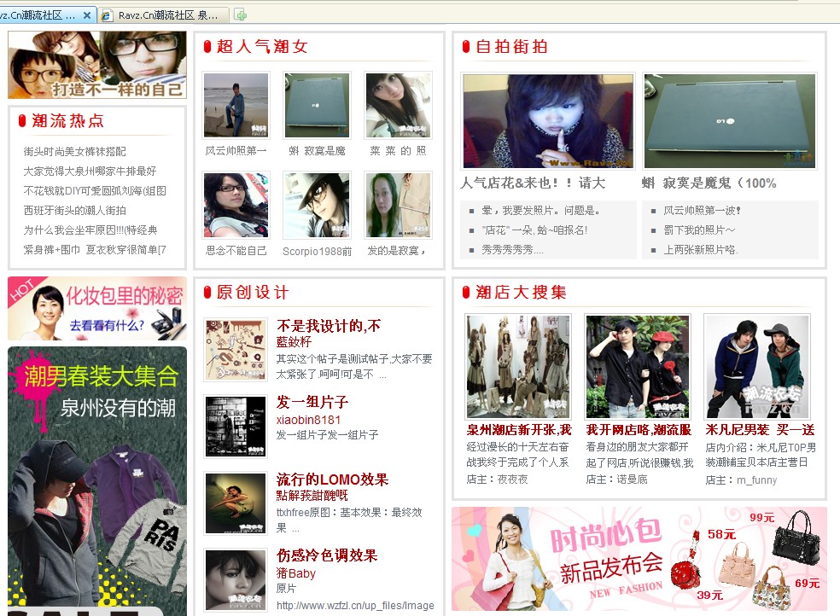This screenshot has height=616, width=840.
Task: Open link 上两张新照片咯.
Action: [701, 250]
